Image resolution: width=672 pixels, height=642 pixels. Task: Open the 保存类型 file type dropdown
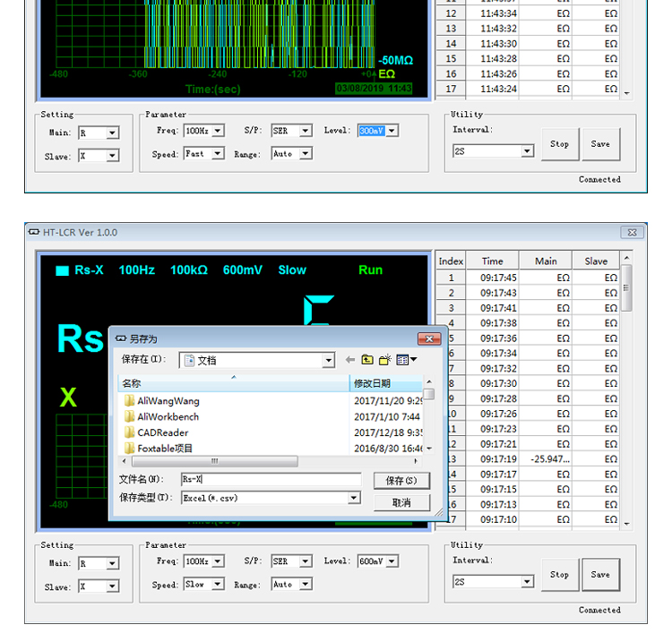pyautogui.click(x=354, y=498)
